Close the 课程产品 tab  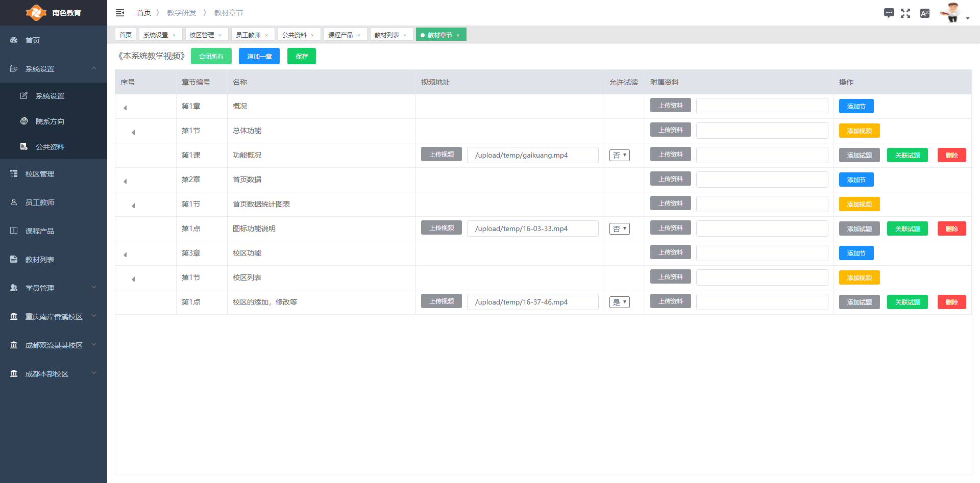pyautogui.click(x=359, y=35)
